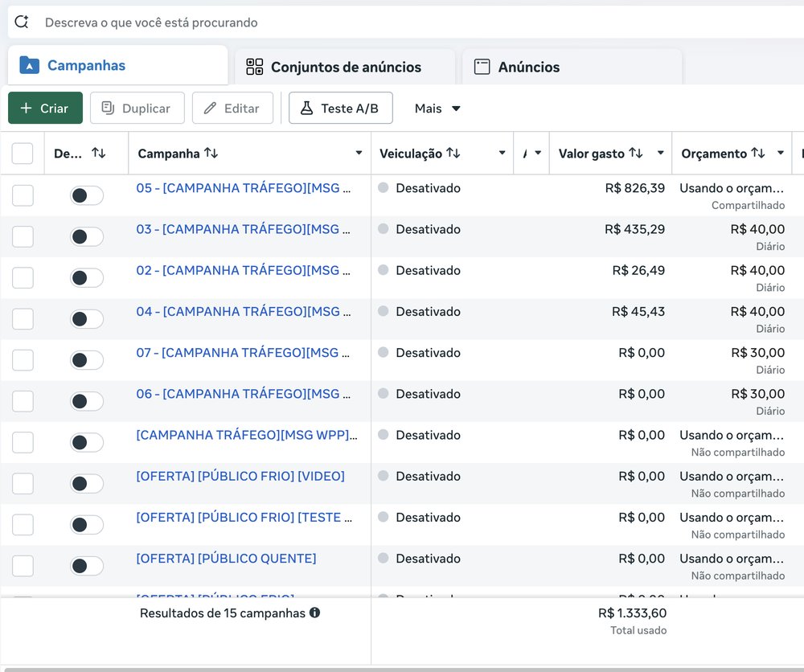Click the horizontal scrollbar at bottom
The image size is (804, 672).
403,669
